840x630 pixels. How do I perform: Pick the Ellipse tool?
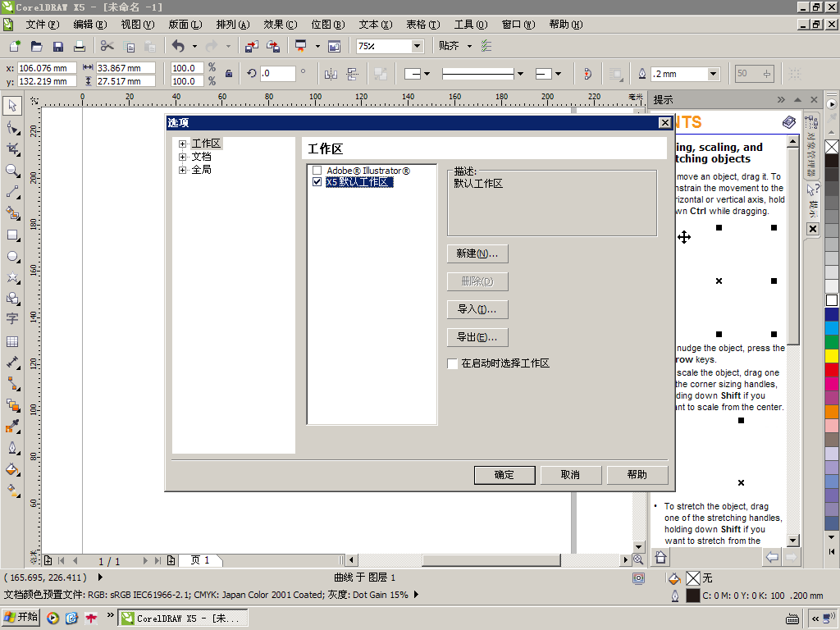(12, 256)
